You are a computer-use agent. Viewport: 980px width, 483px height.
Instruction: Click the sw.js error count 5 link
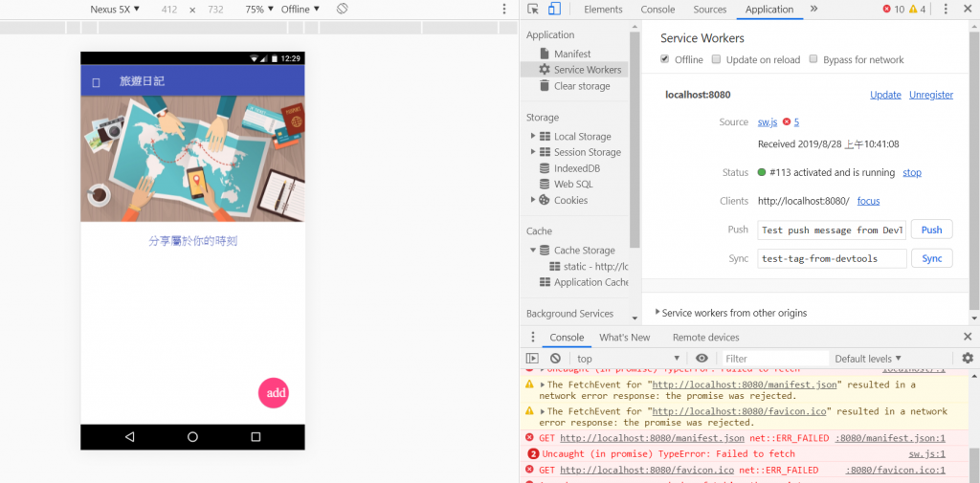pyautogui.click(x=796, y=121)
